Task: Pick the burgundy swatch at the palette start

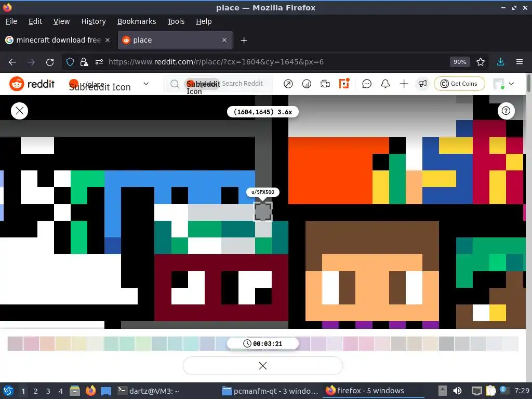Action: (15, 344)
